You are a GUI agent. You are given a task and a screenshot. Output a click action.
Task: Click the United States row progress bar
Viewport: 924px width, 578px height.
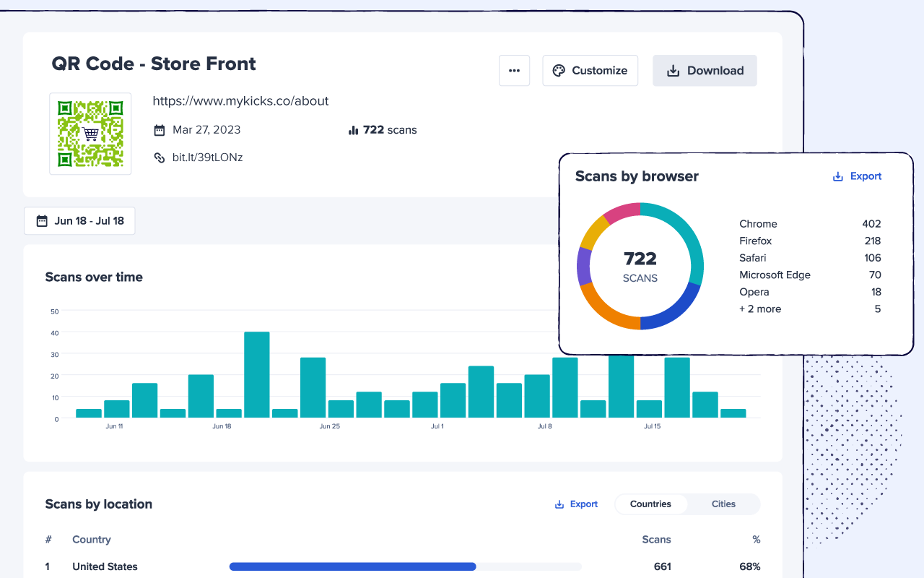[352, 566]
